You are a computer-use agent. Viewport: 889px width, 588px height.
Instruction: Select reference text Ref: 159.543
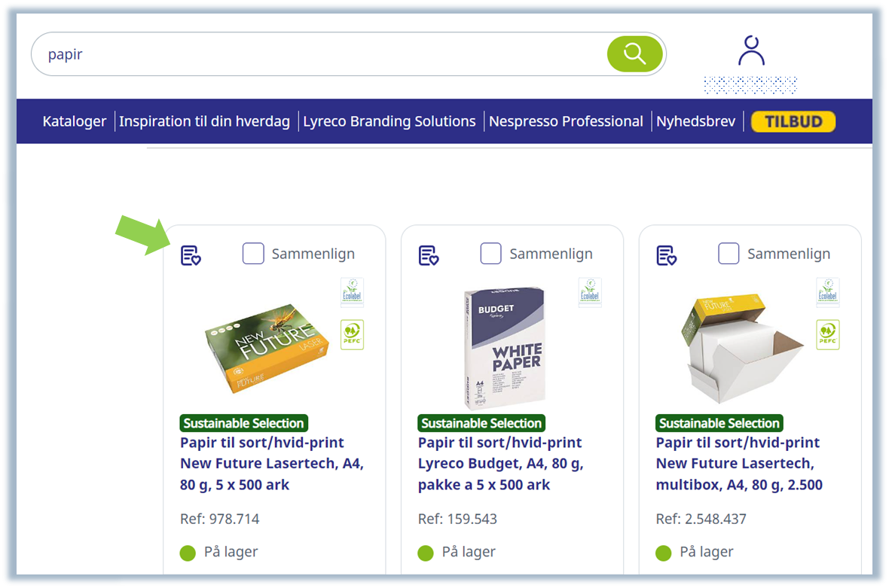point(457,519)
